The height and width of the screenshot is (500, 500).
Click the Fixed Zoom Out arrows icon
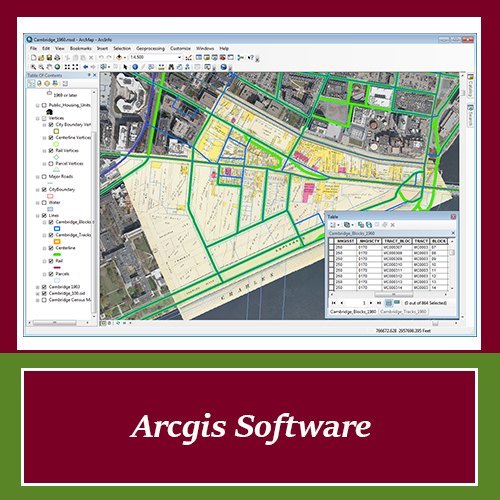click(75, 67)
